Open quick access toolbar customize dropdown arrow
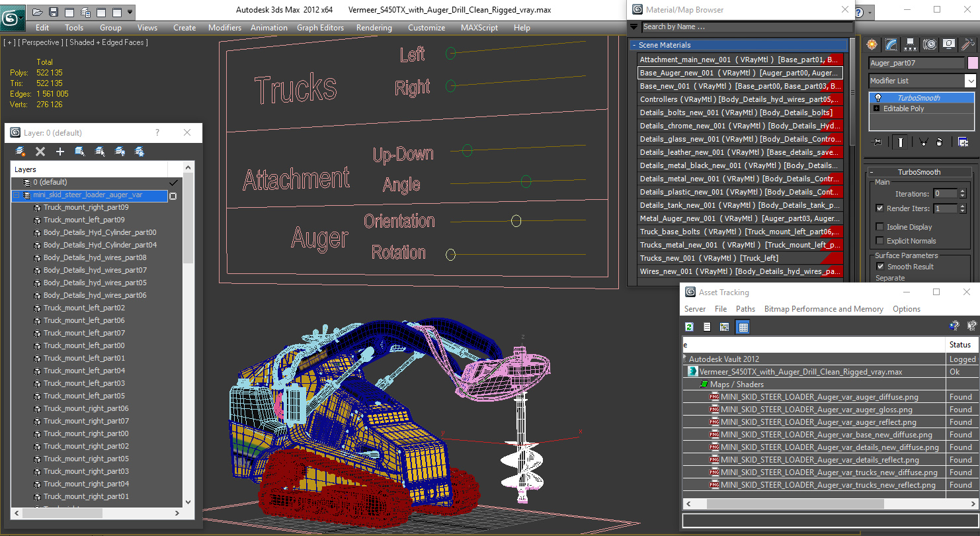The width and height of the screenshot is (980, 536). coord(130,12)
